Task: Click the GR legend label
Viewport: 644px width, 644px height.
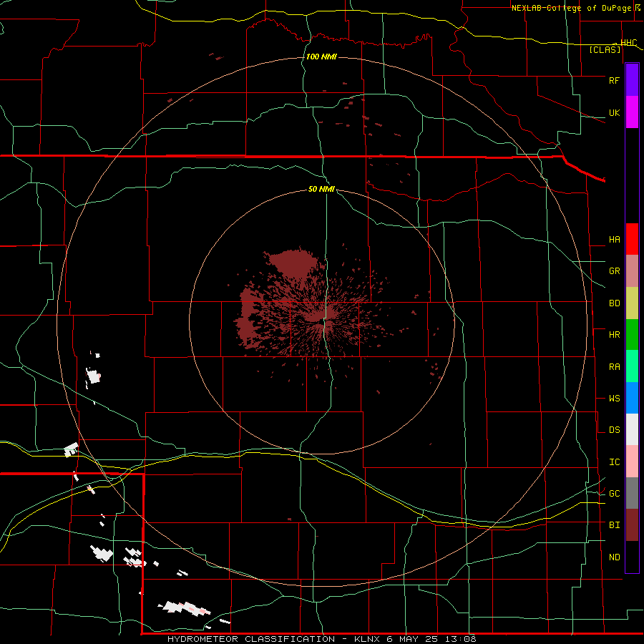Action: coord(614,271)
